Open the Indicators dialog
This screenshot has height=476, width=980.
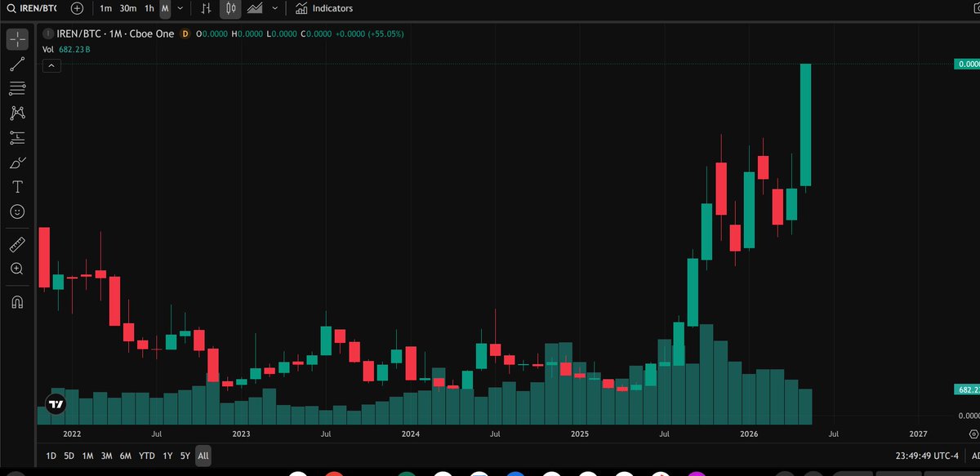[x=325, y=8]
